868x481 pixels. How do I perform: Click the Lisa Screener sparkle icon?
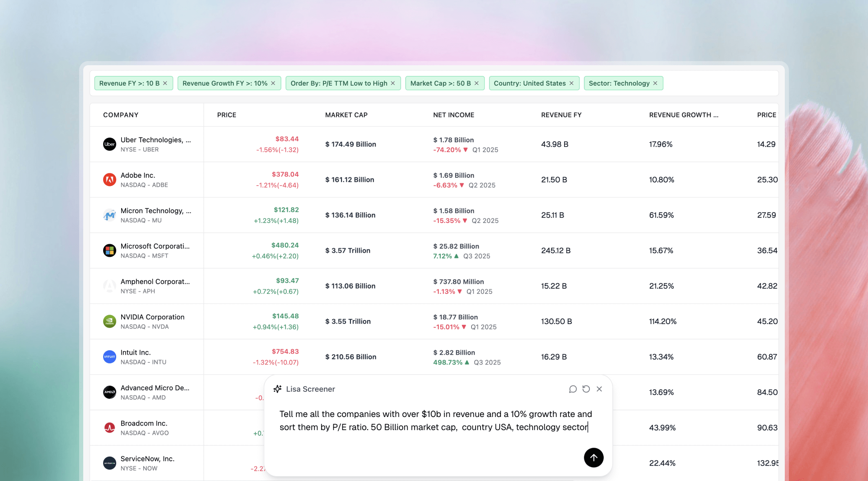(x=277, y=389)
